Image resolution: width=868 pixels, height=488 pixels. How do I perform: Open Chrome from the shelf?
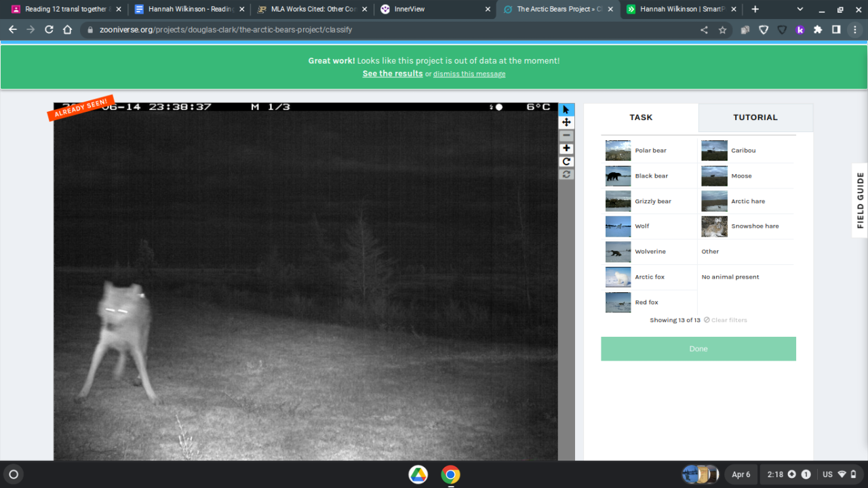click(450, 474)
